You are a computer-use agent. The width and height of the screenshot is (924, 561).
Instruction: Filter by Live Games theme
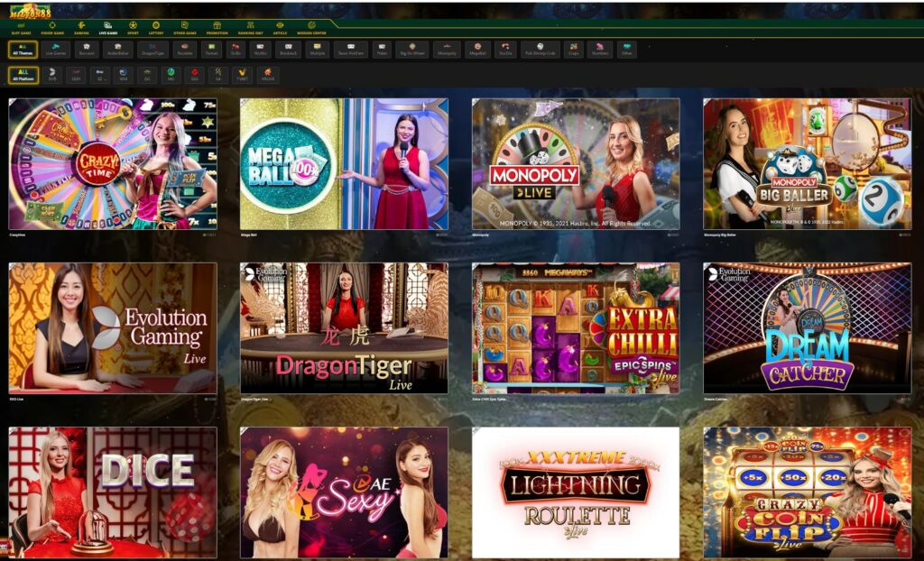56,51
